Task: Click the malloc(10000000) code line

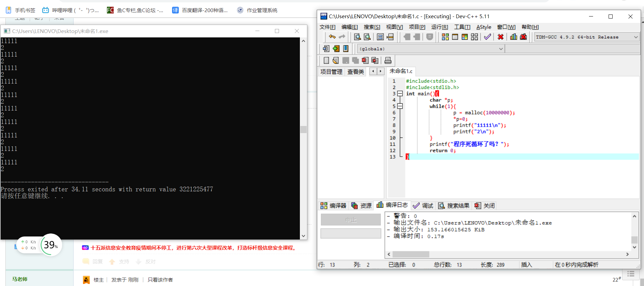Action: click(484, 113)
